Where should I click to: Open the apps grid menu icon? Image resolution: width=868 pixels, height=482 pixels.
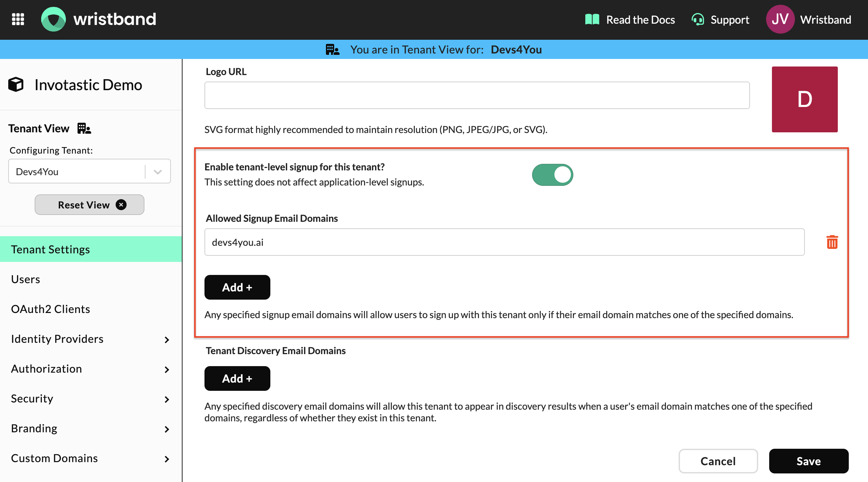(x=18, y=19)
